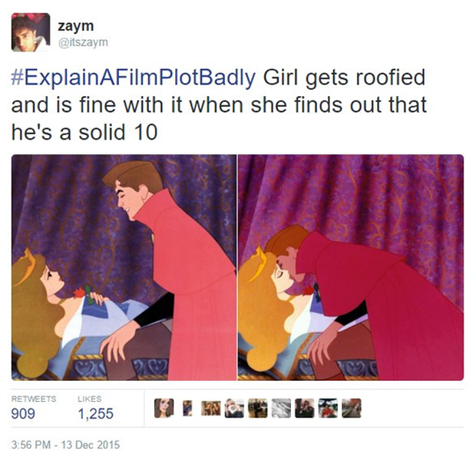View the 909 retweets list
This screenshot has height=460, width=476.
(x=23, y=414)
